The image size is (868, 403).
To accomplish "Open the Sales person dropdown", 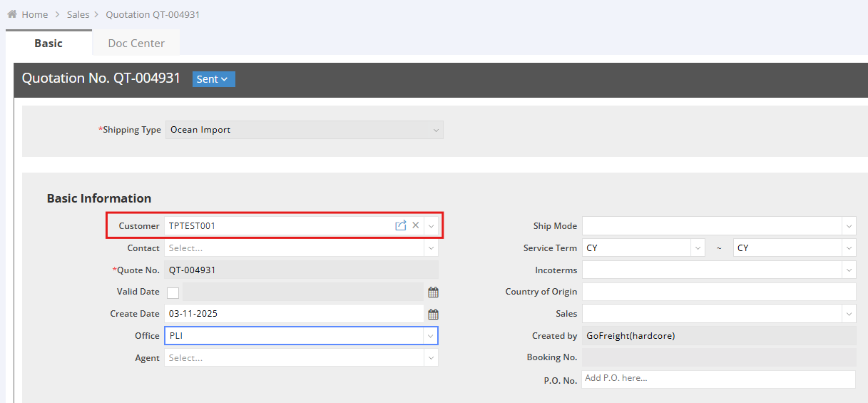I will (x=718, y=314).
